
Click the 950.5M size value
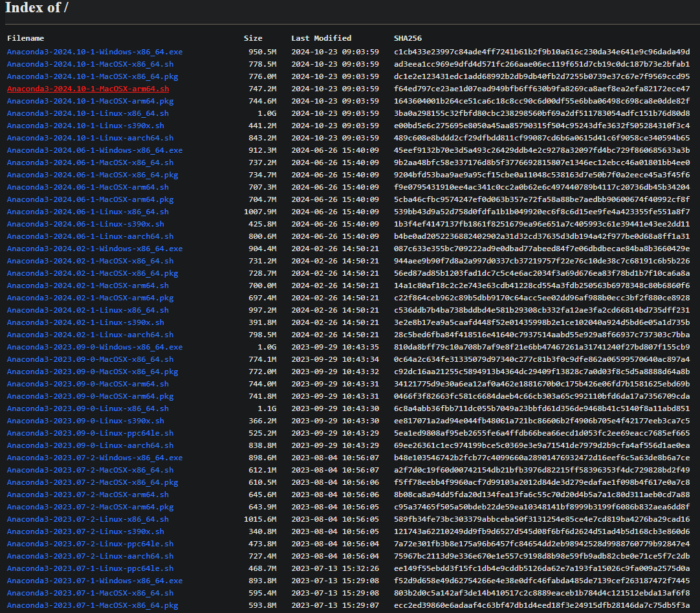(263, 52)
